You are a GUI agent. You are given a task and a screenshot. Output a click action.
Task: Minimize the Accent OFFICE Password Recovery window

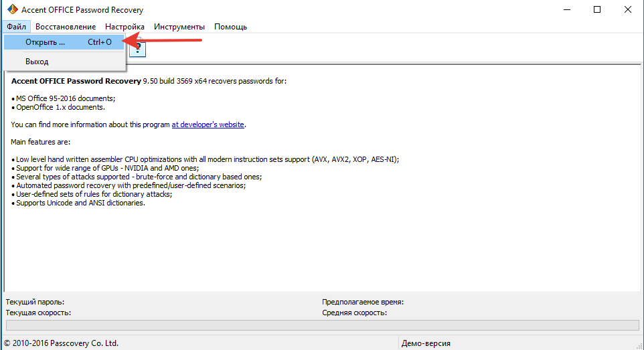point(566,10)
